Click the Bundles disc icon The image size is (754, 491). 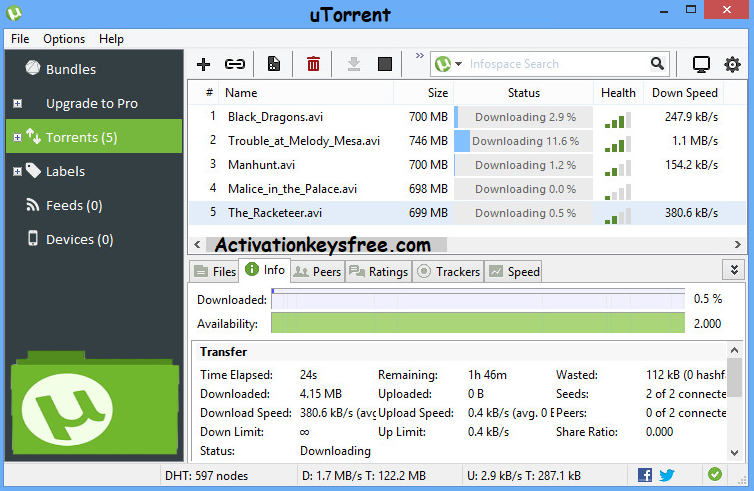pos(33,68)
